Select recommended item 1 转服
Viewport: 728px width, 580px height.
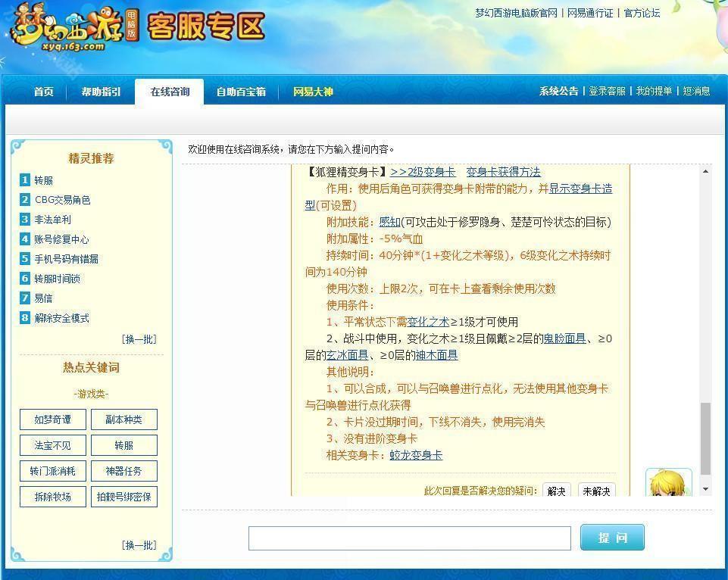click(44, 180)
